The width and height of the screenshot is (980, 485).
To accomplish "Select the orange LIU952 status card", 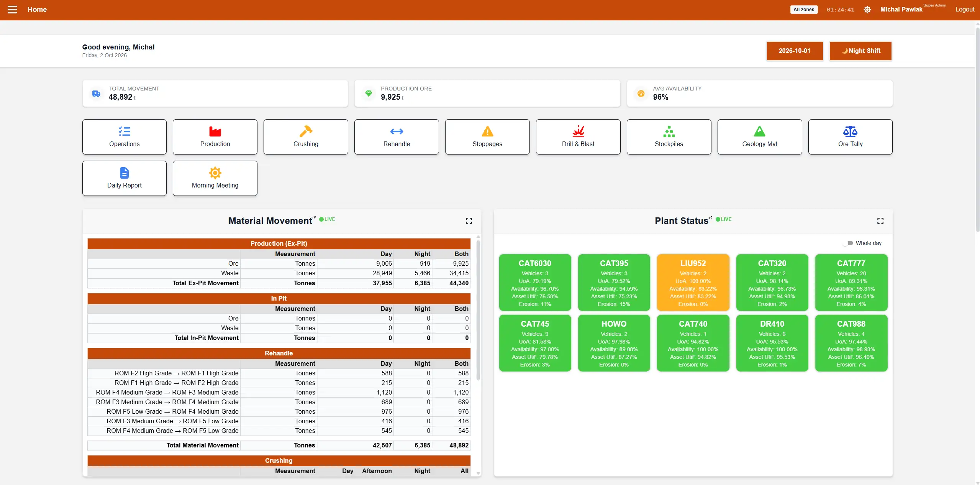I will coord(693,283).
